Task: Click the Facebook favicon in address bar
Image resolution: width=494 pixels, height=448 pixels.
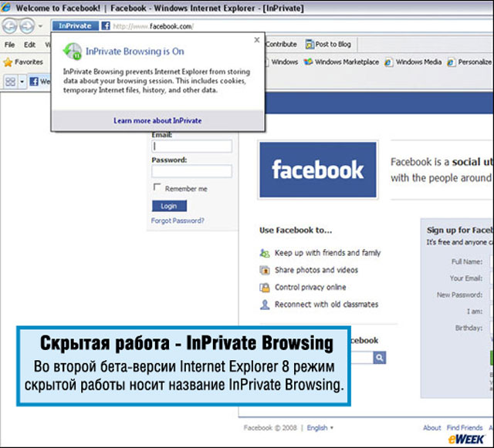Action: click(106, 25)
